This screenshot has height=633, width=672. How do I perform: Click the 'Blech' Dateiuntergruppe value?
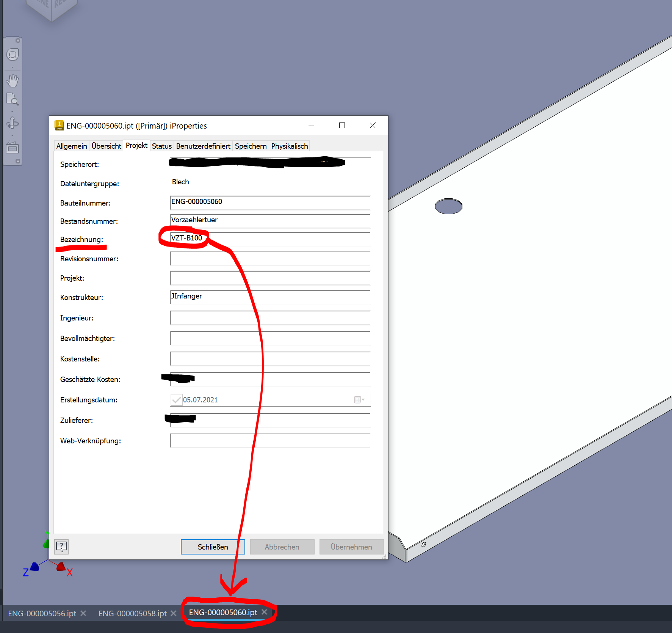point(180,182)
